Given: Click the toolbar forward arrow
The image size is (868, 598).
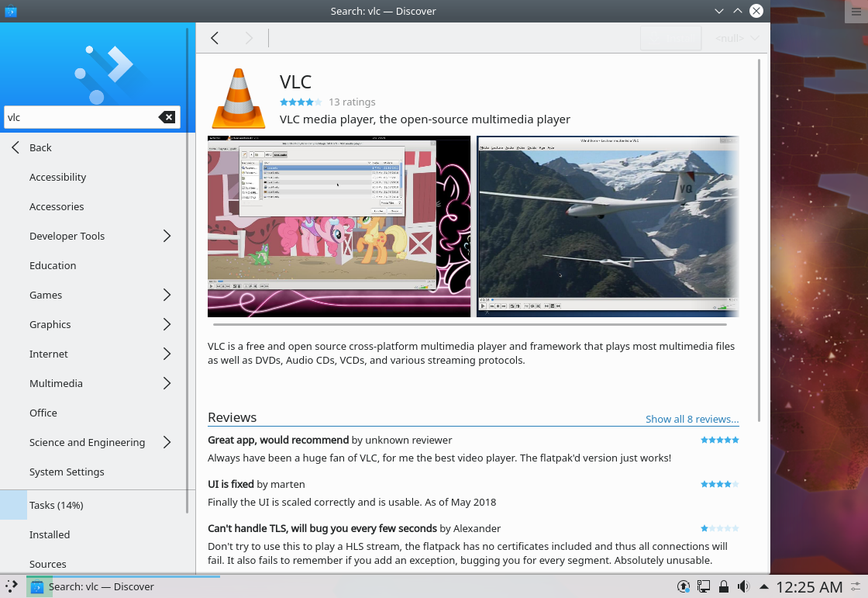Looking at the screenshot, I should (x=249, y=38).
